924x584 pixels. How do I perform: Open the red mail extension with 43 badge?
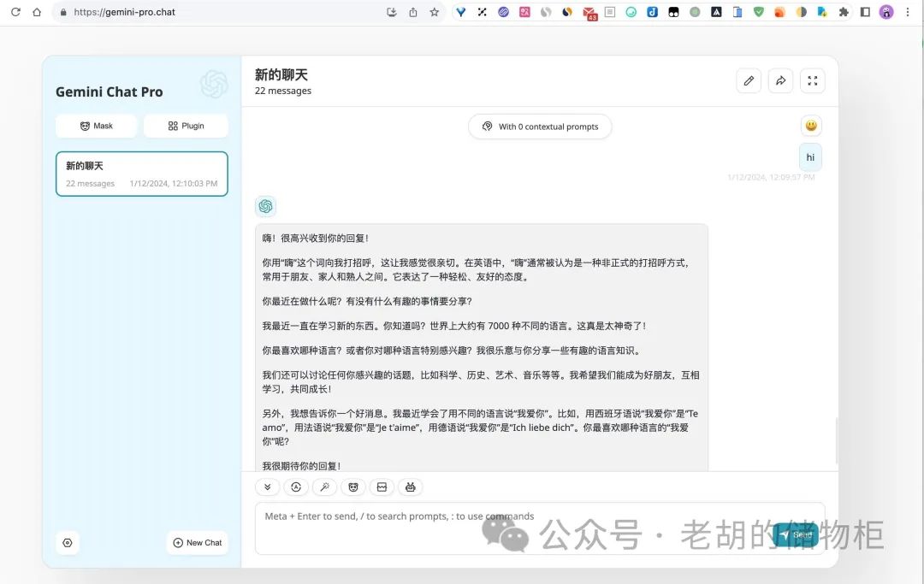pos(589,13)
